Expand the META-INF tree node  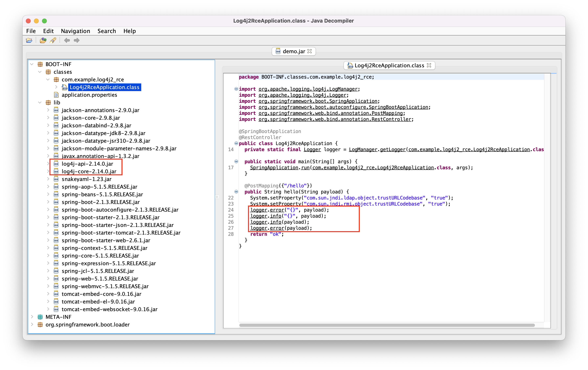coord(32,317)
